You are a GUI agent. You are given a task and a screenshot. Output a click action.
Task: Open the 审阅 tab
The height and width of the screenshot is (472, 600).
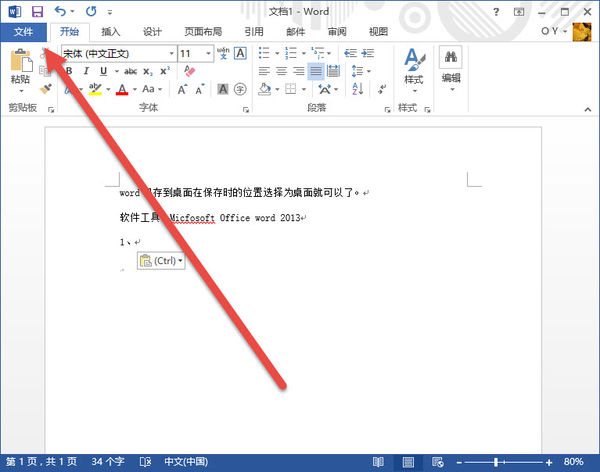click(x=337, y=32)
